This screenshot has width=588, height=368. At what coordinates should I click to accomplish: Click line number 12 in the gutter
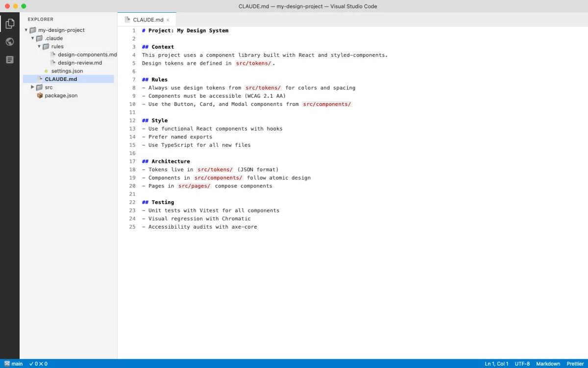[x=132, y=120]
